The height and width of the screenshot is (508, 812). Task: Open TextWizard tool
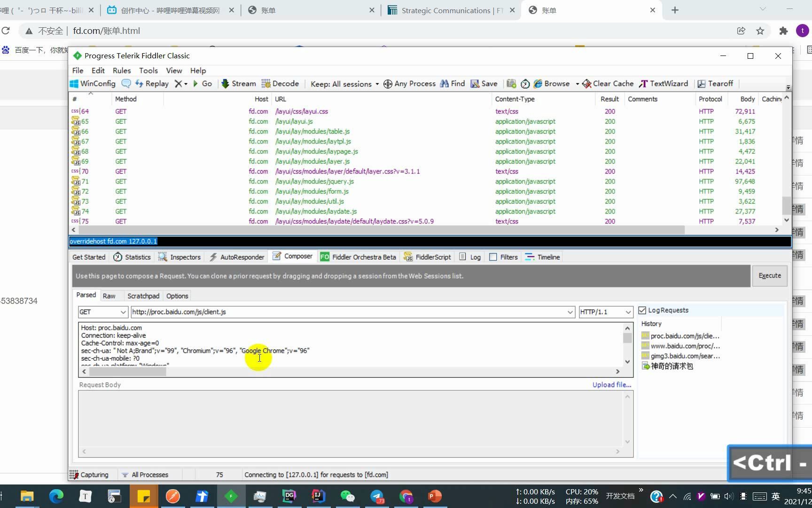pos(663,83)
